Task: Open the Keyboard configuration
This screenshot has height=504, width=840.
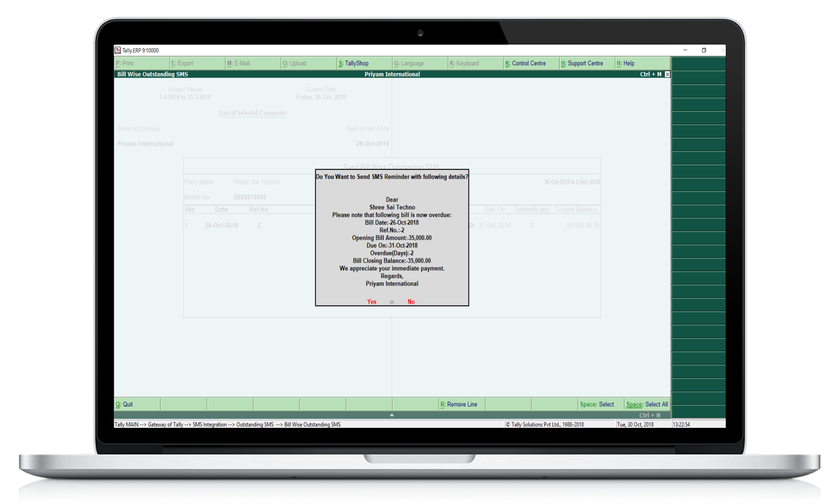Action: pos(476,63)
